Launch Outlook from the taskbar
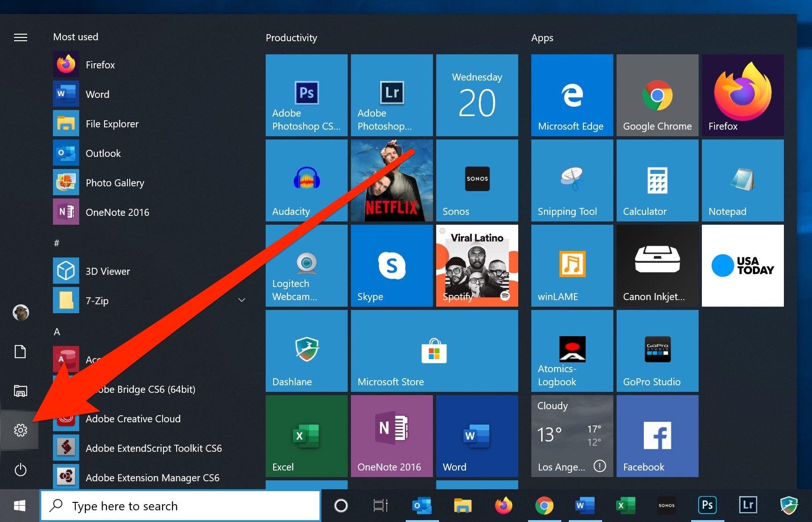Image resolution: width=812 pixels, height=522 pixels. pyautogui.click(x=421, y=506)
